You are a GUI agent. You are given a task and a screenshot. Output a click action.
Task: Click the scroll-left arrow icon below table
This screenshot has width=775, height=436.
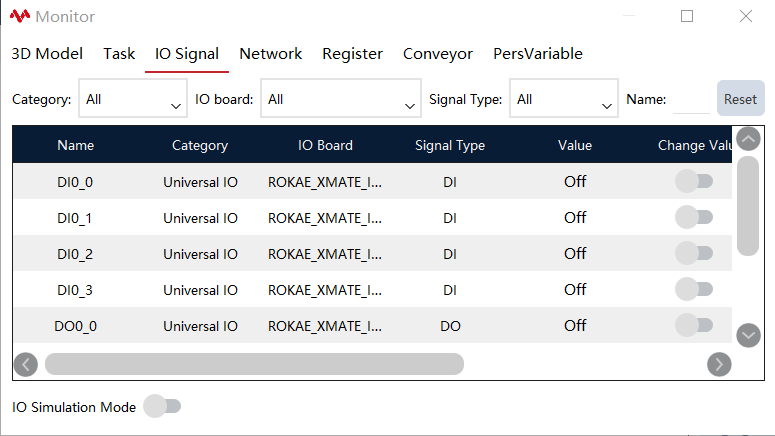(x=26, y=365)
